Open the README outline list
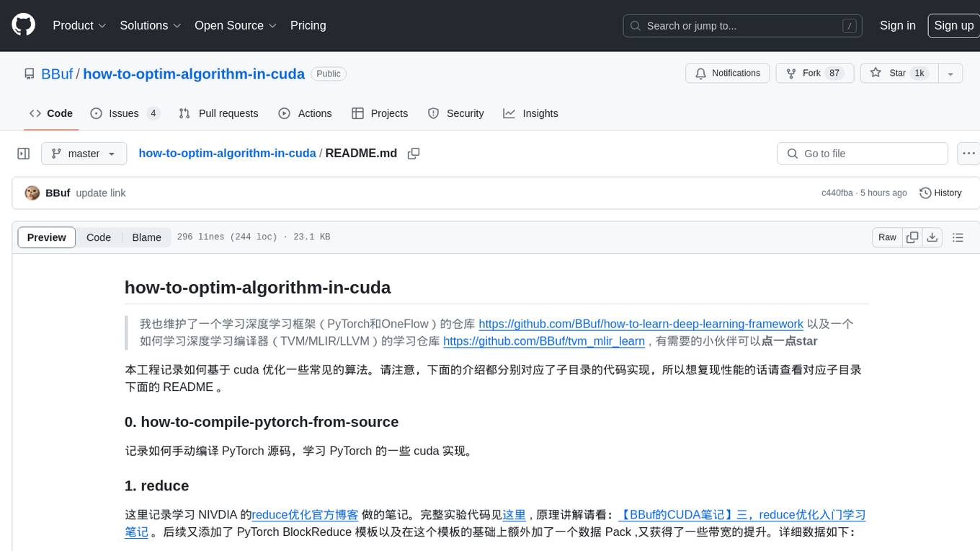Image resolution: width=980 pixels, height=551 pixels. click(958, 237)
